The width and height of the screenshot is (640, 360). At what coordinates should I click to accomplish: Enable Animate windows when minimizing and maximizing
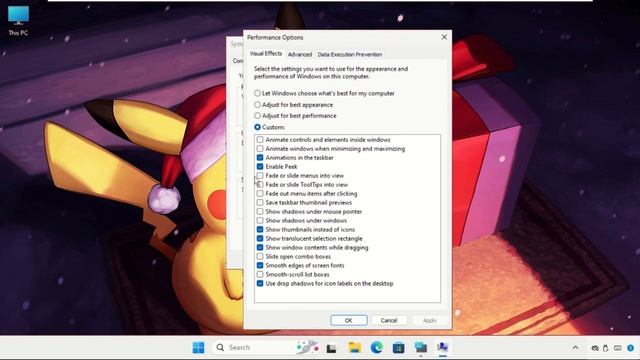point(260,149)
